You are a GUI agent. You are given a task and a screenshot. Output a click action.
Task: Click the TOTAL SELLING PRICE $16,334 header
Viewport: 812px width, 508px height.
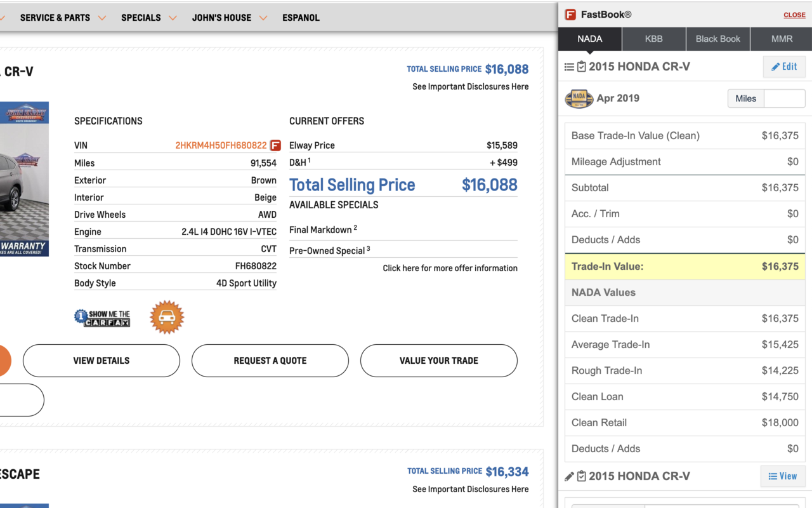click(x=468, y=471)
